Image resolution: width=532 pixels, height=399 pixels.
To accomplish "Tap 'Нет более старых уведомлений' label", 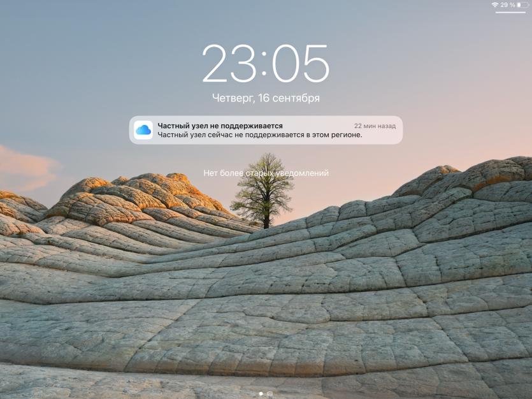I will pos(266,173).
